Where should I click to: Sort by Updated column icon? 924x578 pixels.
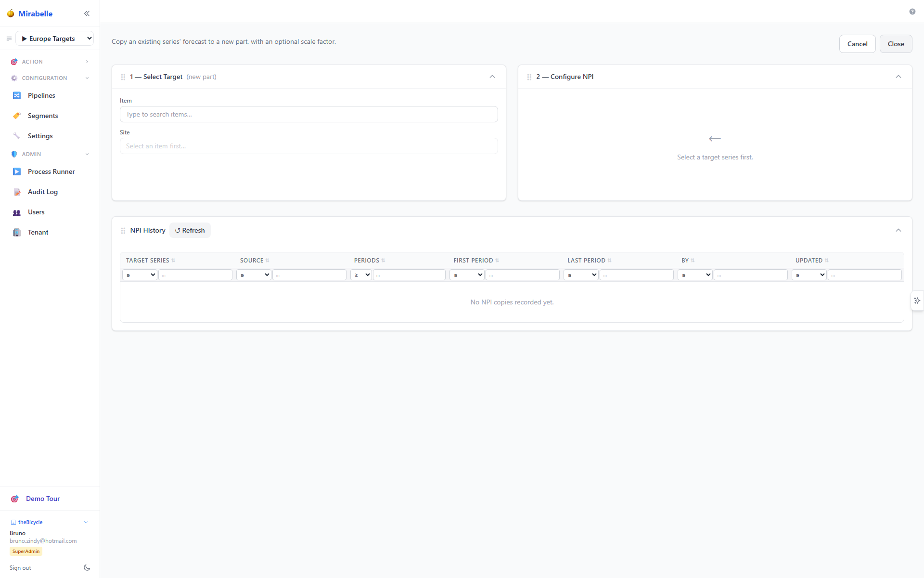coord(826,261)
